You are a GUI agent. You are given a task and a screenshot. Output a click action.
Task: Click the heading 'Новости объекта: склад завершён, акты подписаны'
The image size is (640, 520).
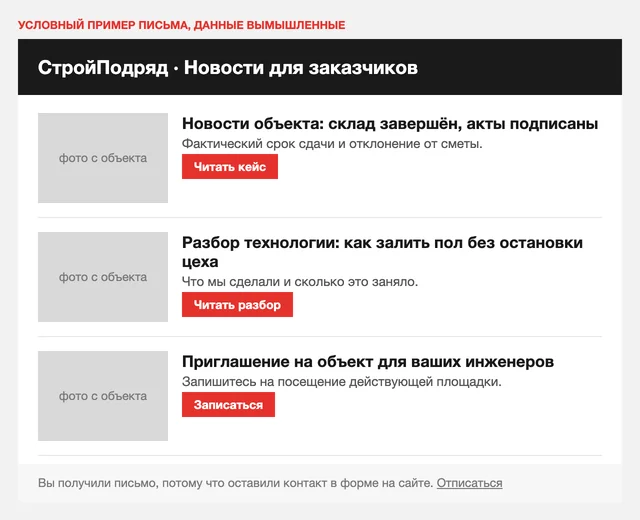coord(390,124)
